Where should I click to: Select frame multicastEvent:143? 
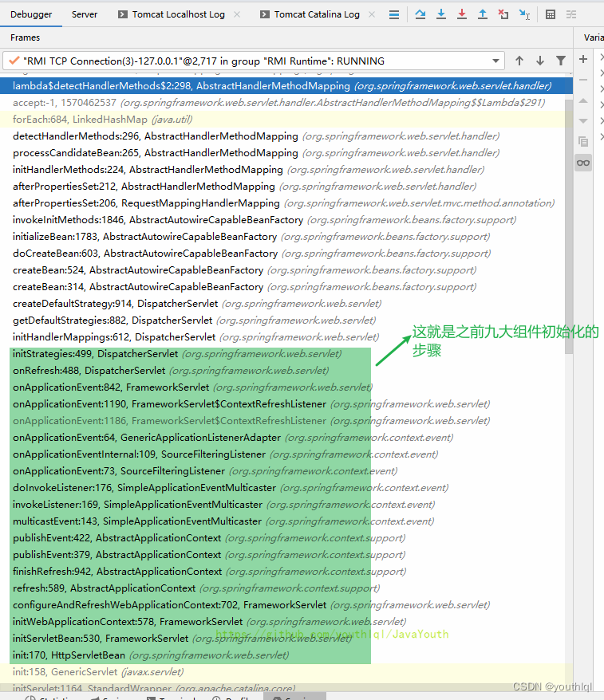(x=282, y=521)
